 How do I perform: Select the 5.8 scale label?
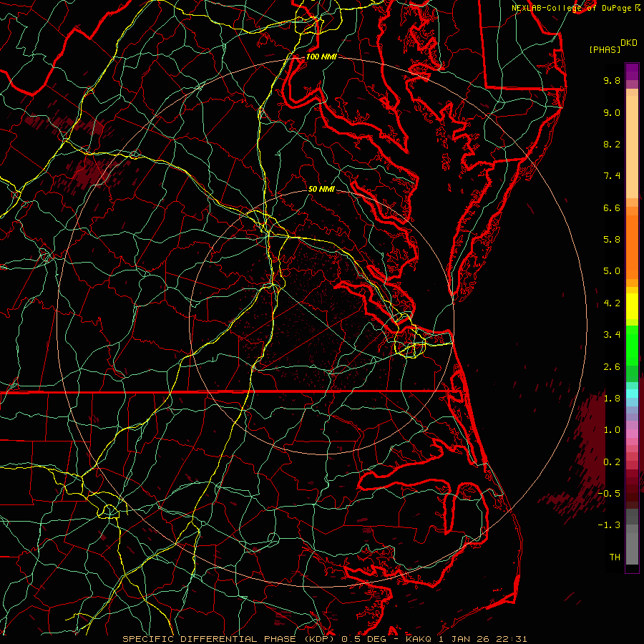coord(612,240)
